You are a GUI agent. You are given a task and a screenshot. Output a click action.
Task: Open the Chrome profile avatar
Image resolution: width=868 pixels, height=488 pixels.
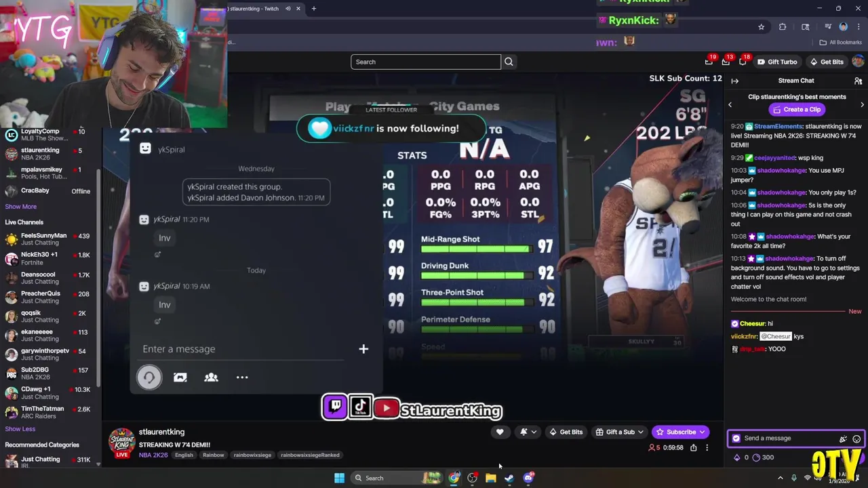843,27
